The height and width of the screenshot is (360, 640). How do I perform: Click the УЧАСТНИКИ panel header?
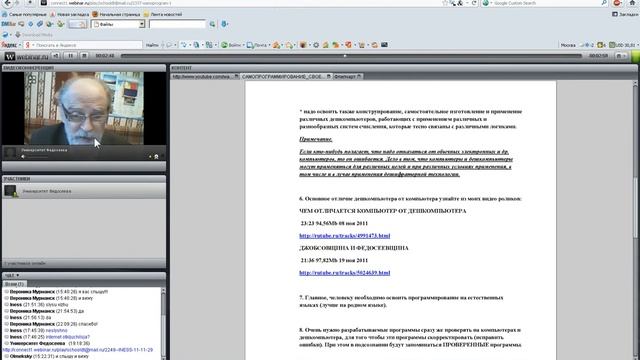tap(84, 179)
